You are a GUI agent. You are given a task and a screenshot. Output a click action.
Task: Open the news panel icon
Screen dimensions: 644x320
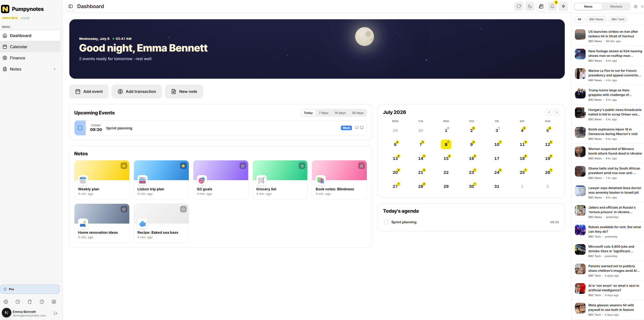click(541, 6)
